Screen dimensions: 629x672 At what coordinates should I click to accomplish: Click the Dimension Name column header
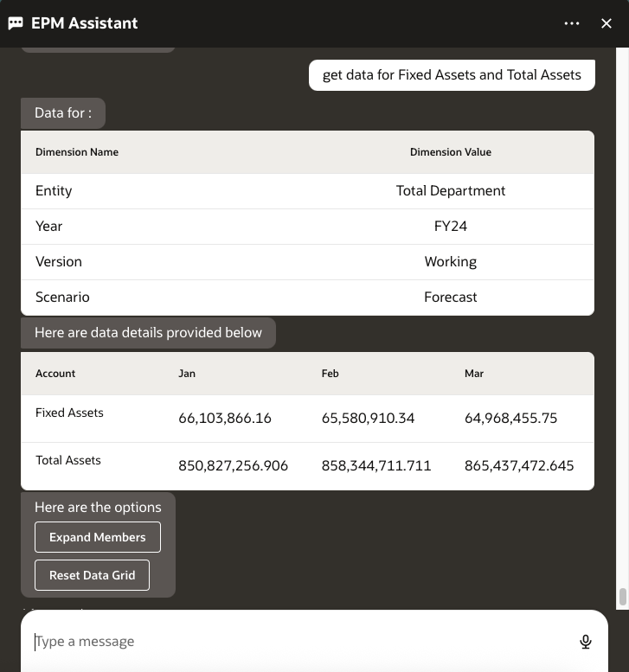click(x=77, y=152)
